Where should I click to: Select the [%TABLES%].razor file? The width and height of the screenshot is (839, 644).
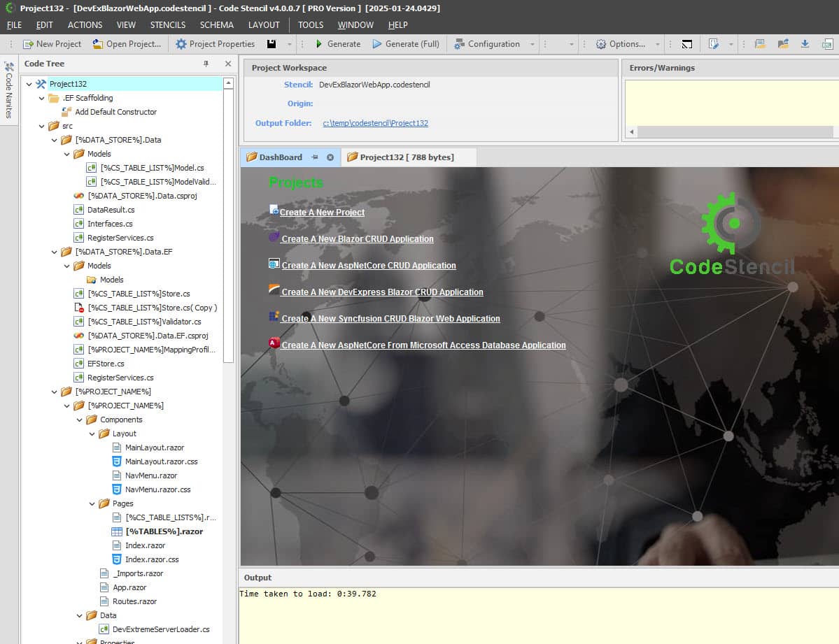pyautogui.click(x=164, y=531)
